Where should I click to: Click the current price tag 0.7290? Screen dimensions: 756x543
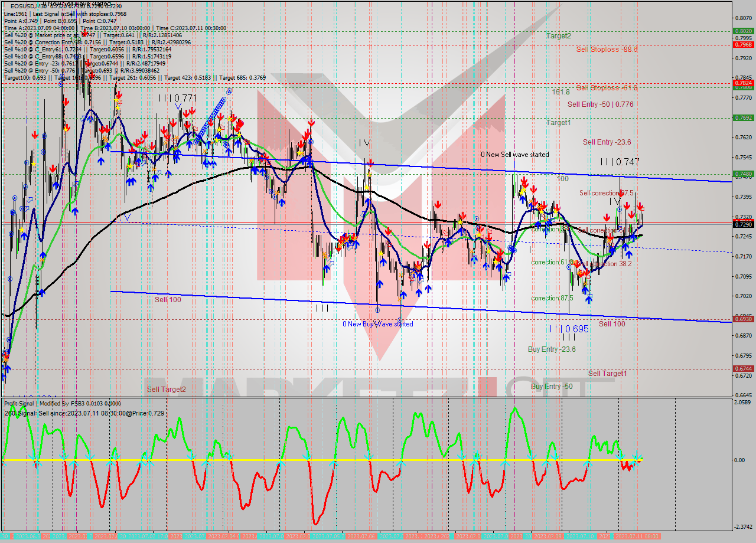pyautogui.click(x=743, y=224)
